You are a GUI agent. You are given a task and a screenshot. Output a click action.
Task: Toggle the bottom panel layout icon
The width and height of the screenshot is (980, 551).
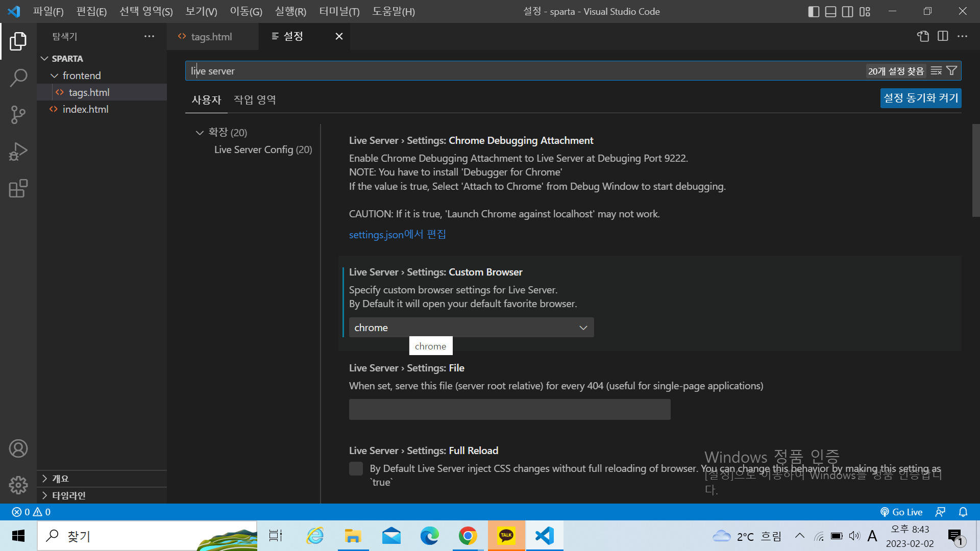[831, 11]
